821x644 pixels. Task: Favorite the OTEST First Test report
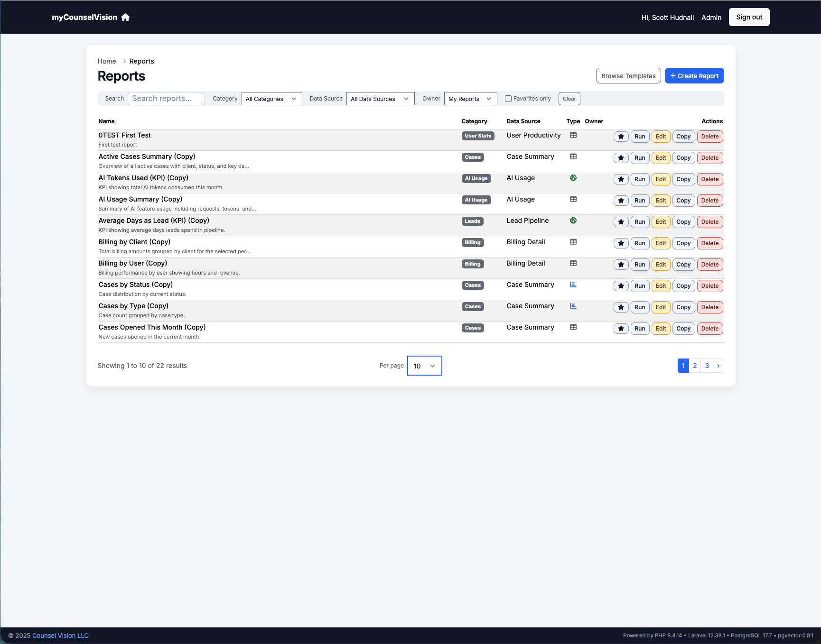(x=621, y=137)
